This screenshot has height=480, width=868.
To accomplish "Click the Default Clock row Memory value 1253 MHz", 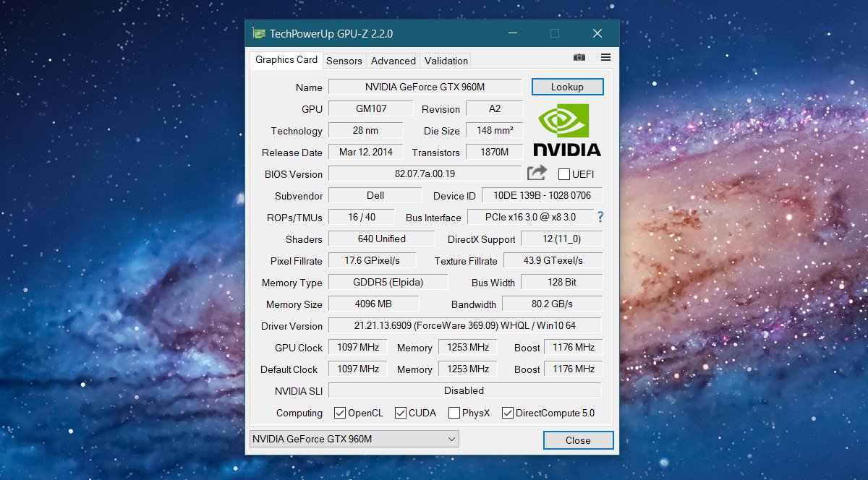I will click(468, 369).
